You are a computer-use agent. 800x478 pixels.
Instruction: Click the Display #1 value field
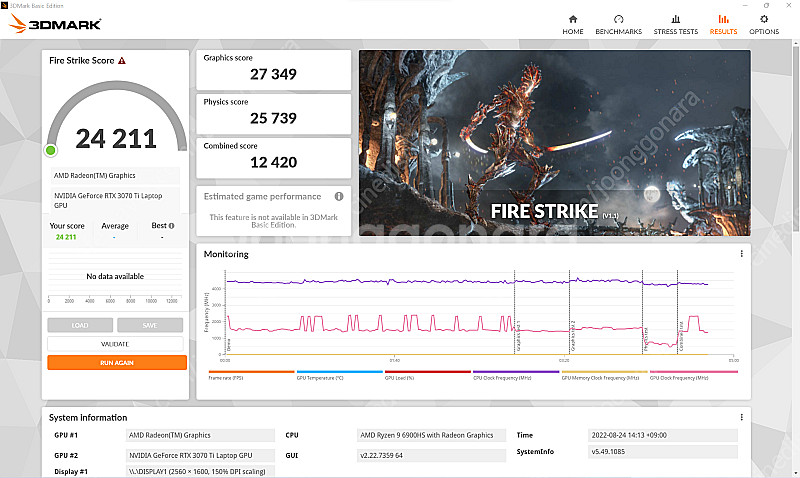[x=200, y=471]
